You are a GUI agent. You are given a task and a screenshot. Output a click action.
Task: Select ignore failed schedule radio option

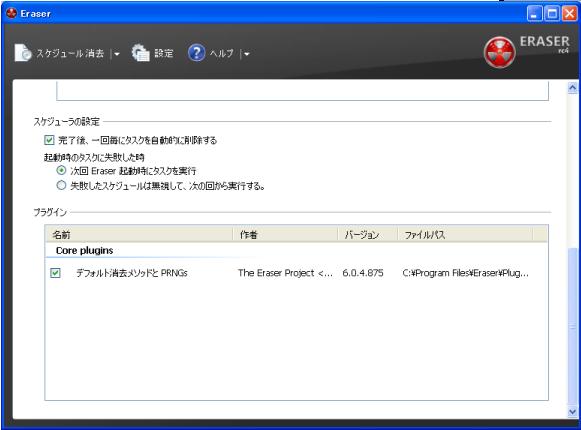click(61, 185)
